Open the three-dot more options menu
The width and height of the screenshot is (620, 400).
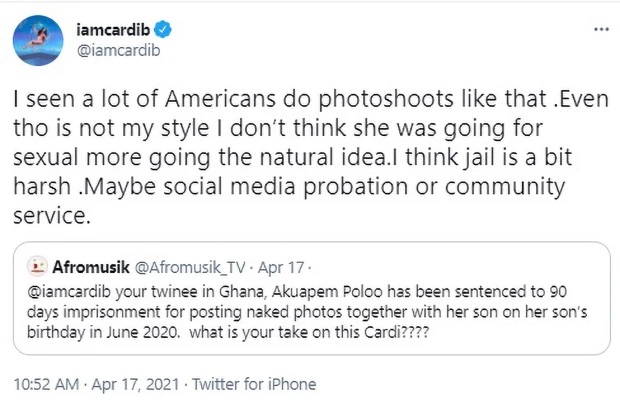[x=600, y=31]
